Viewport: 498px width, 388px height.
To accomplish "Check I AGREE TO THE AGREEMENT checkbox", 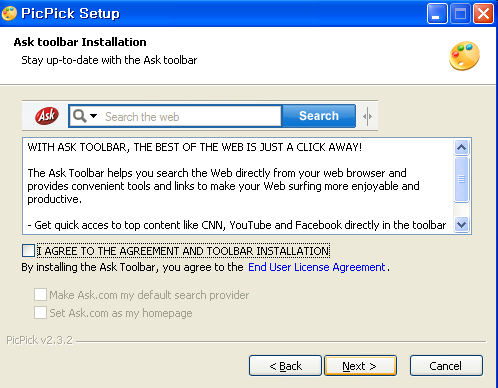I will tap(28, 251).
